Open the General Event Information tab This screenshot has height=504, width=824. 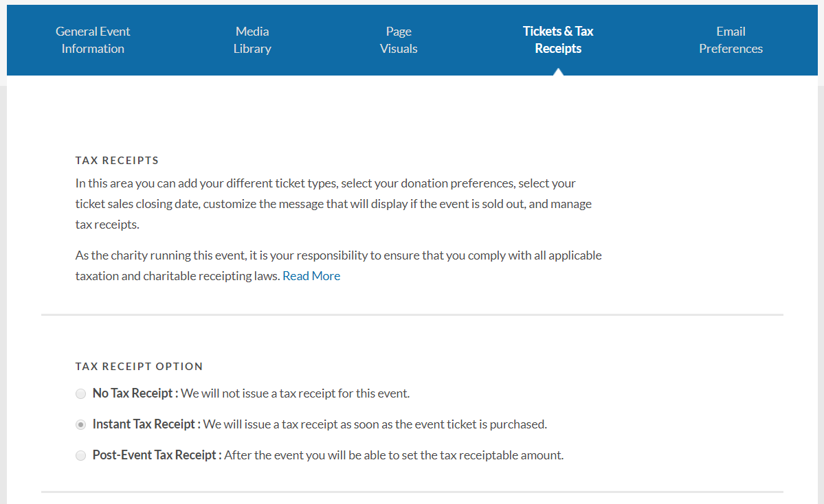(x=93, y=40)
